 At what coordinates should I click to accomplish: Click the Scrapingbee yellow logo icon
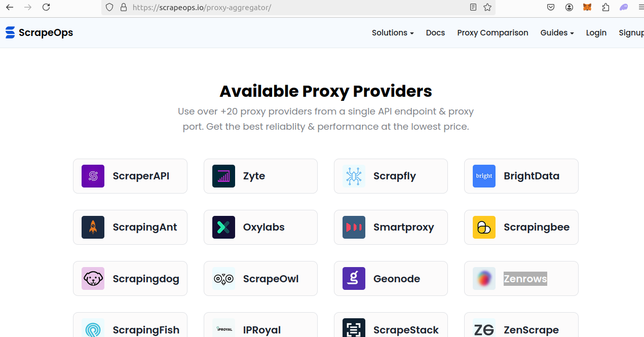[x=484, y=228]
